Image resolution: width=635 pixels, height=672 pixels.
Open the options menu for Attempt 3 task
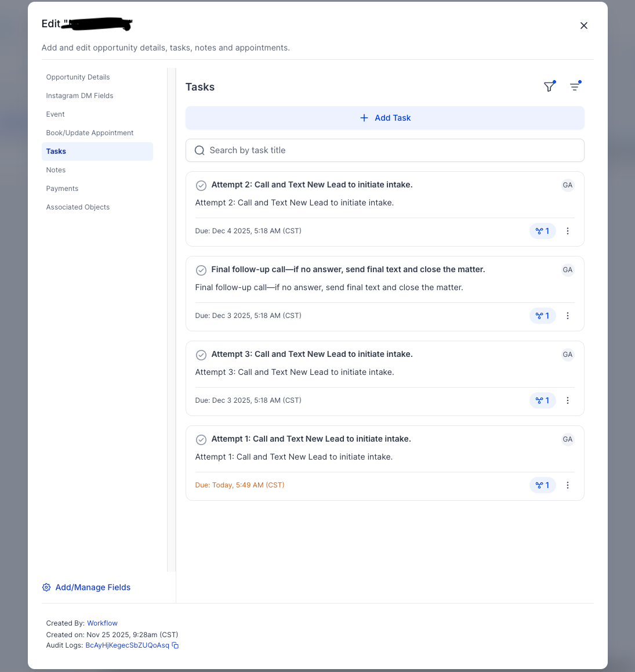pos(568,400)
